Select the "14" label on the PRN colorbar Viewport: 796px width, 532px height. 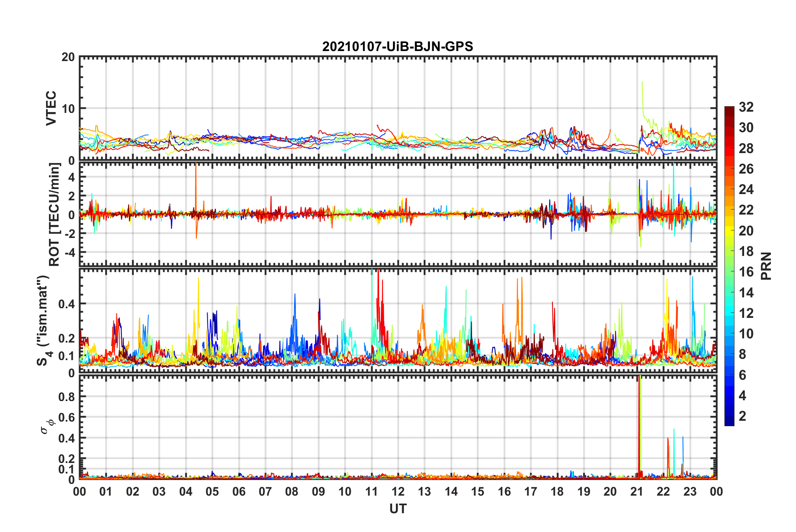coord(746,292)
